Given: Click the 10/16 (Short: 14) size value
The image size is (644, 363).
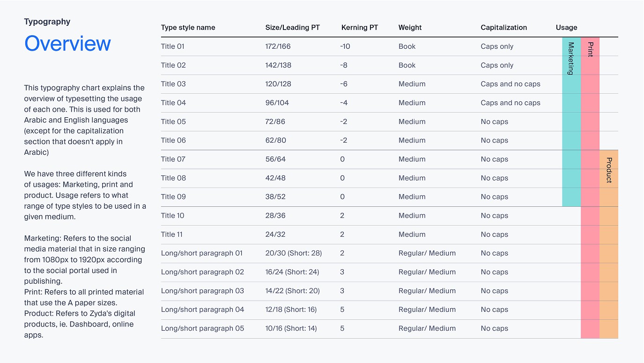Looking at the screenshot, I should click(291, 328).
